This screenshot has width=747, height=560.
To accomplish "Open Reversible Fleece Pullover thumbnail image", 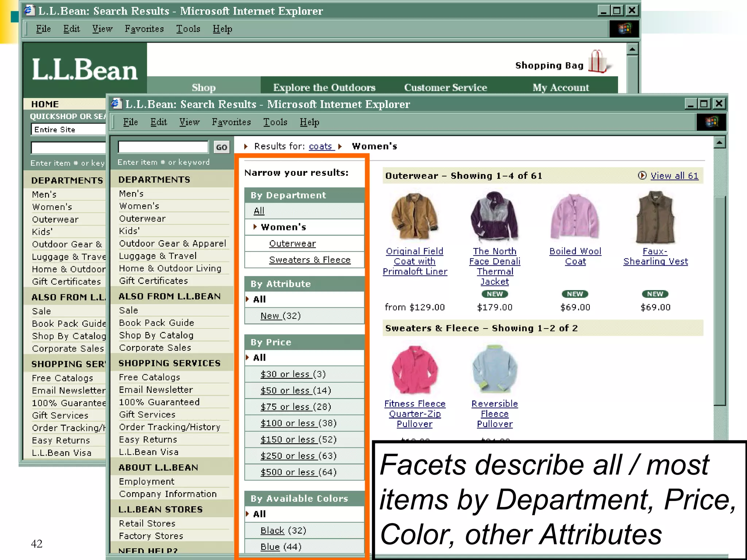I will 495,369.
